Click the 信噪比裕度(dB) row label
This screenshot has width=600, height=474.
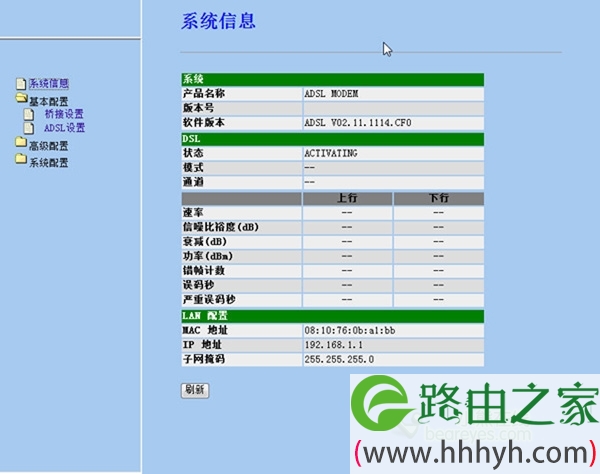tap(220, 227)
